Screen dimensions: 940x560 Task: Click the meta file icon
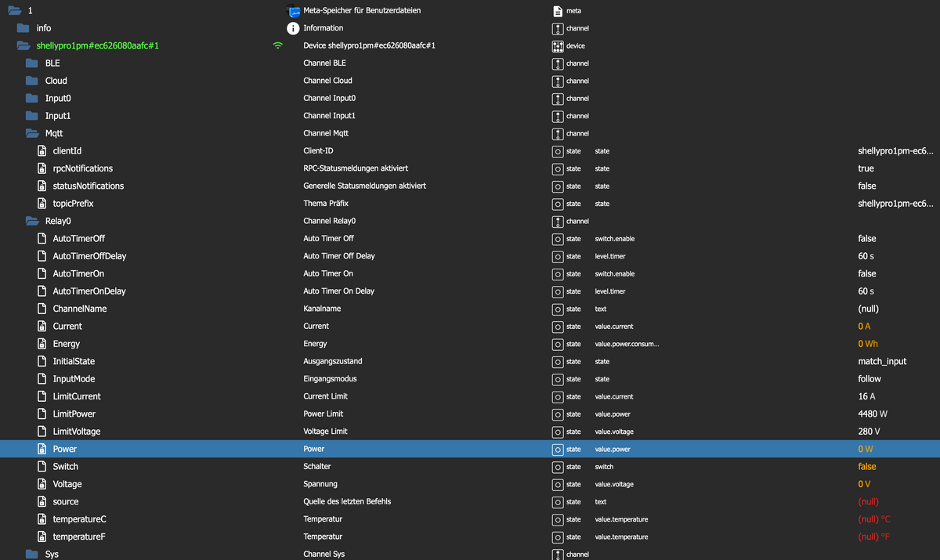pos(558,11)
